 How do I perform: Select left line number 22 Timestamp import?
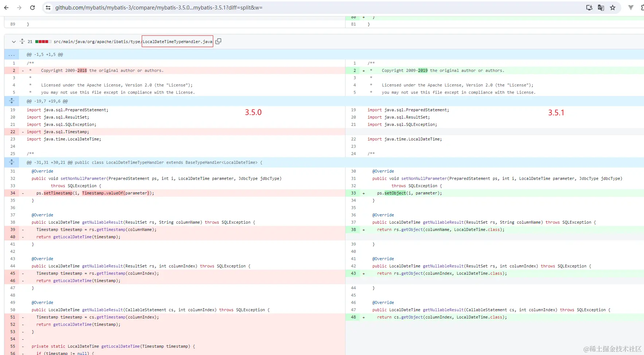(13, 132)
